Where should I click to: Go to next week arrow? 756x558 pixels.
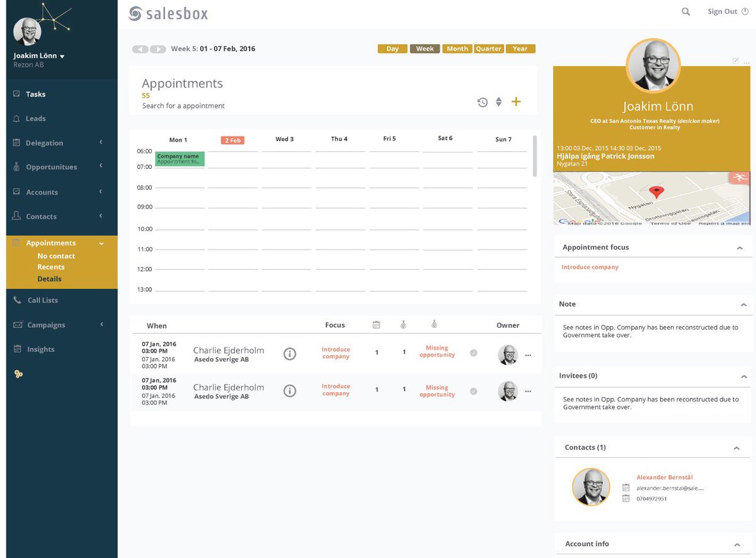click(x=158, y=49)
